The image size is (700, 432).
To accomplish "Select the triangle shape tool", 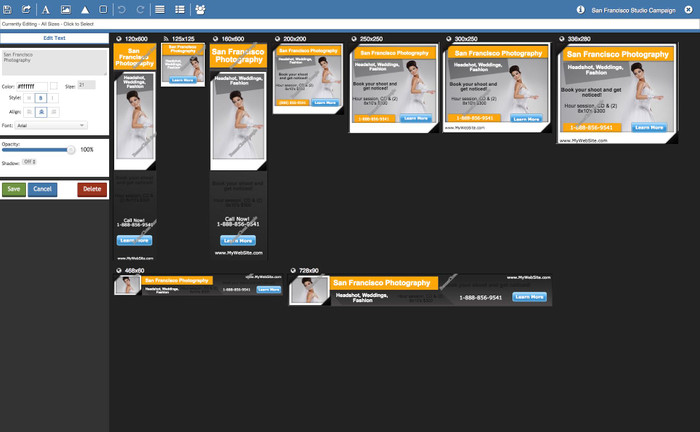I will (x=84, y=9).
